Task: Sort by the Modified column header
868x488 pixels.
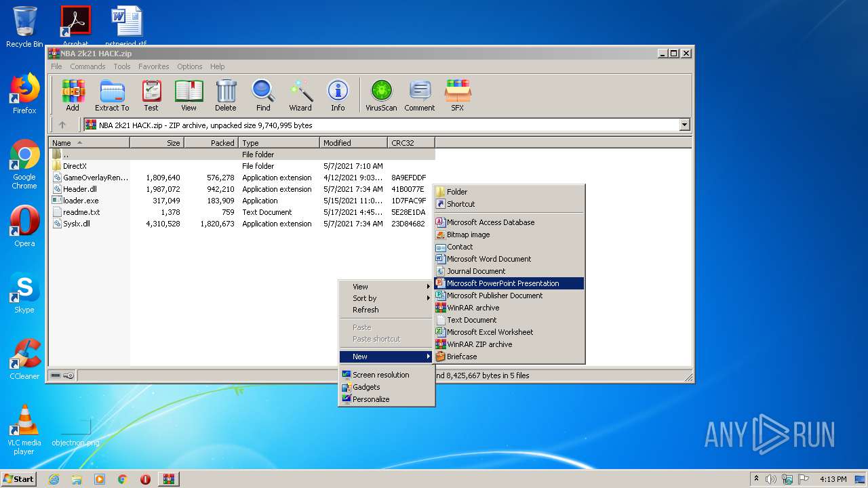Action: coord(353,143)
